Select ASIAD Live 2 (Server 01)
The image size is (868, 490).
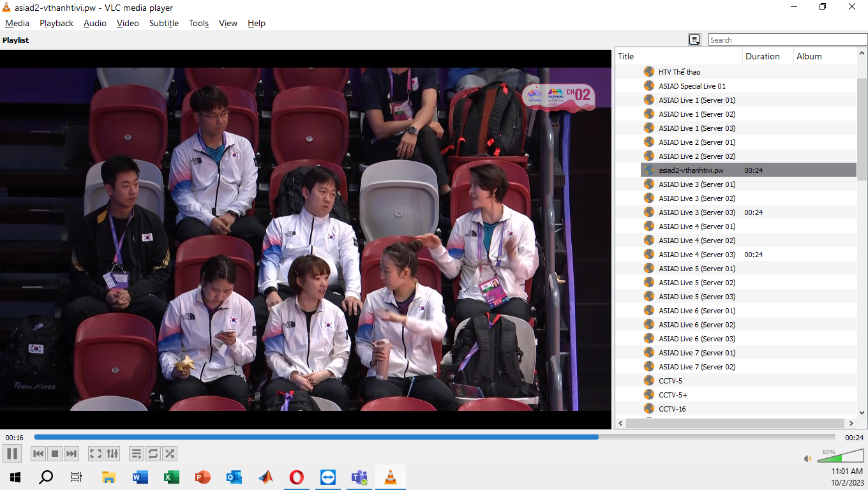click(697, 142)
